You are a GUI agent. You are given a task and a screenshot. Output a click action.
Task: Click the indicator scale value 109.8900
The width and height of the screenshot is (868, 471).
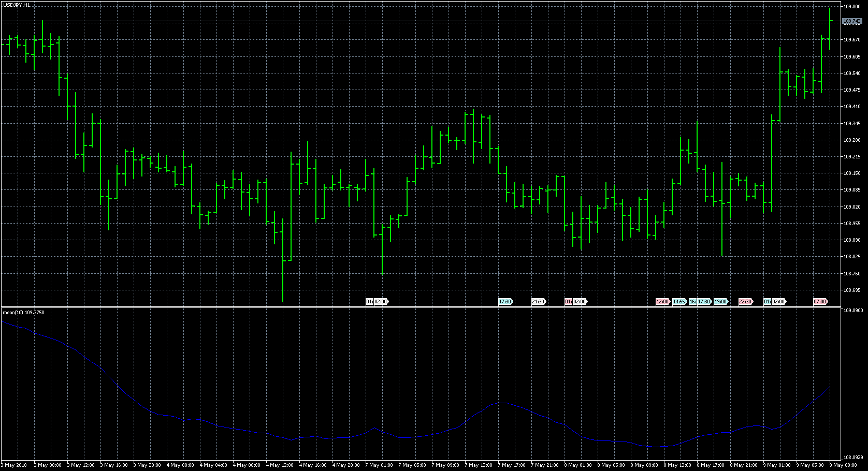[853, 311]
